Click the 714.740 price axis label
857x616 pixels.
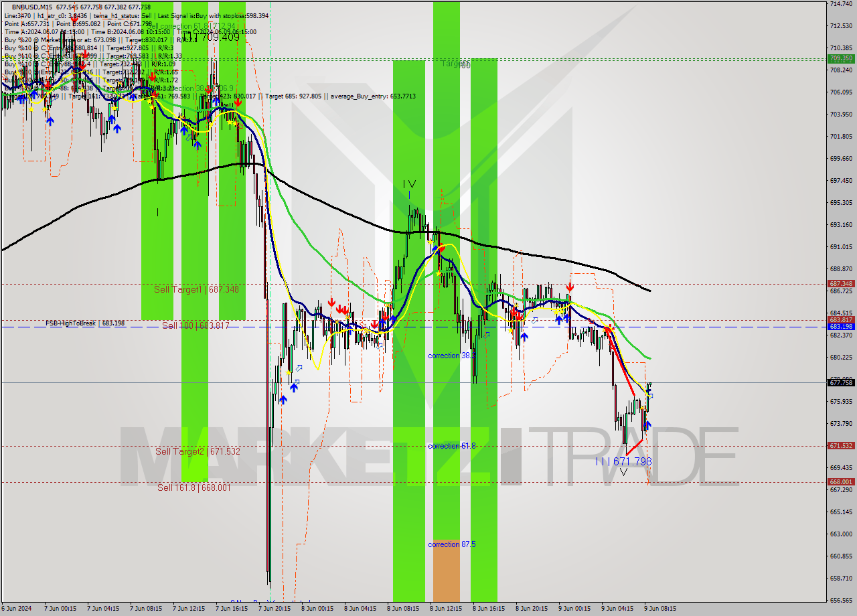coord(841,4)
